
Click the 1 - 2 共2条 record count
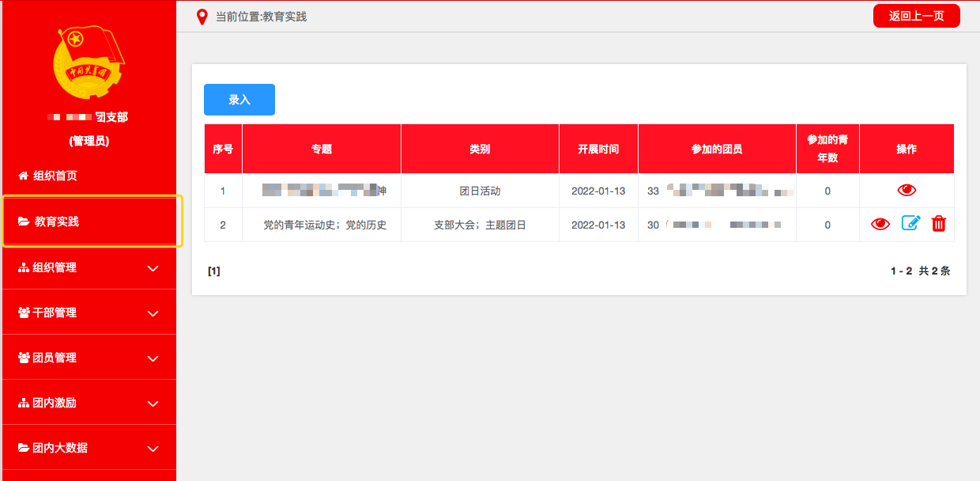(x=920, y=271)
